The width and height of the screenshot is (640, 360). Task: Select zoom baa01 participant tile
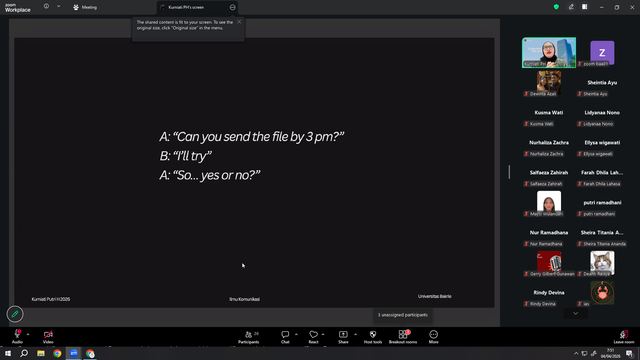click(x=602, y=53)
